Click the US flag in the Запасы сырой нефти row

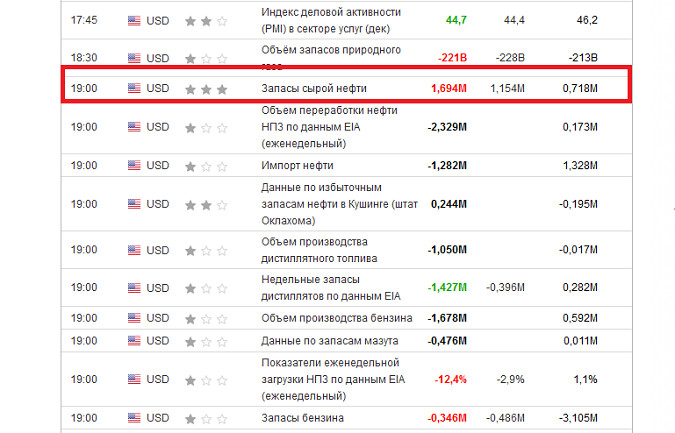(x=134, y=89)
